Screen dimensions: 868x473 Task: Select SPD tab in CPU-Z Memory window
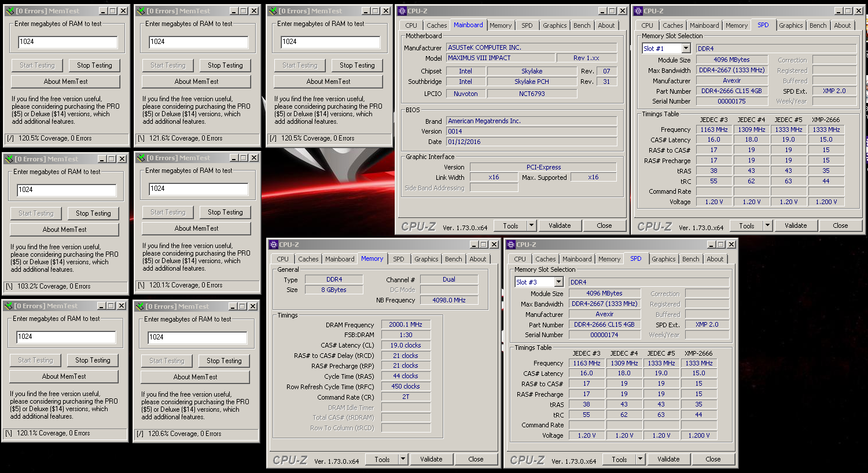click(399, 259)
